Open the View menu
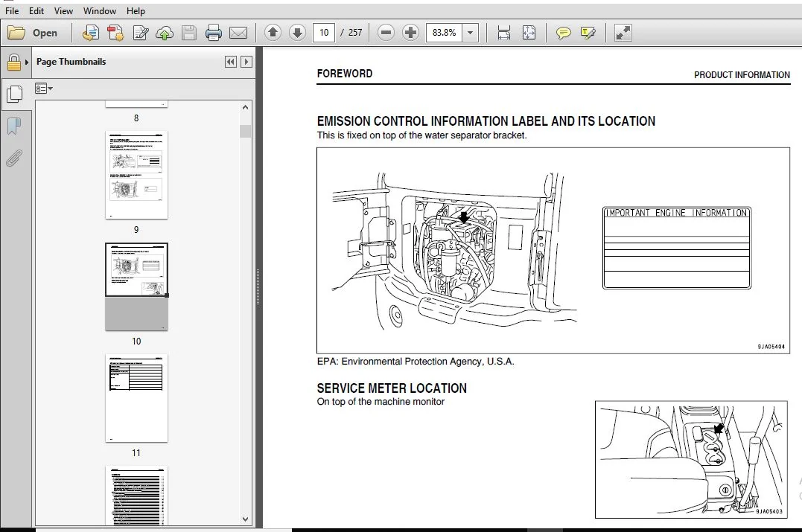This screenshot has height=532, width=802. click(63, 10)
